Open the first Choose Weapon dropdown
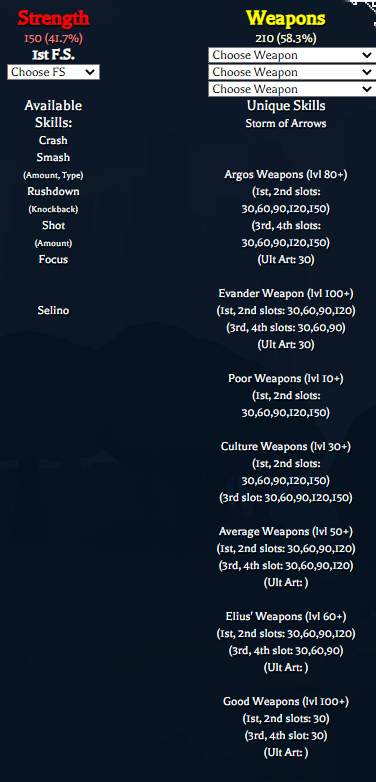This screenshot has width=376, height=782. 292,55
